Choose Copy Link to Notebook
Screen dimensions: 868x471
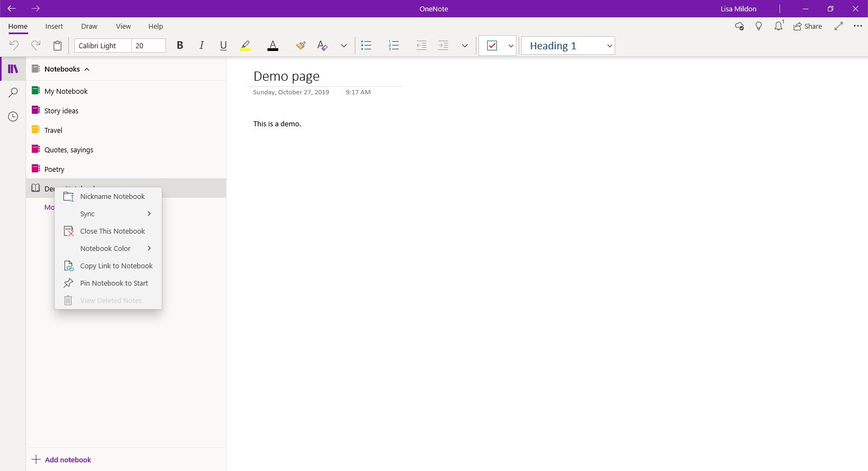(x=108, y=266)
